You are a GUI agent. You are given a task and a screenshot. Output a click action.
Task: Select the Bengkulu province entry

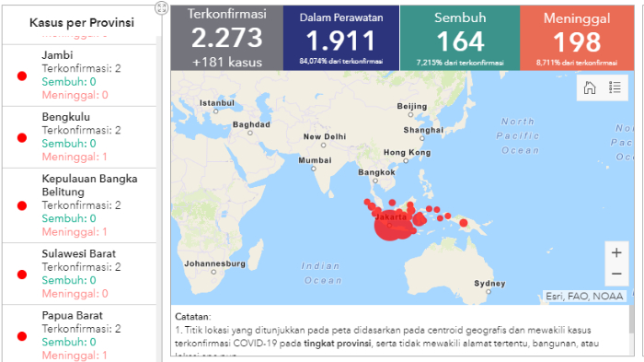(x=79, y=137)
